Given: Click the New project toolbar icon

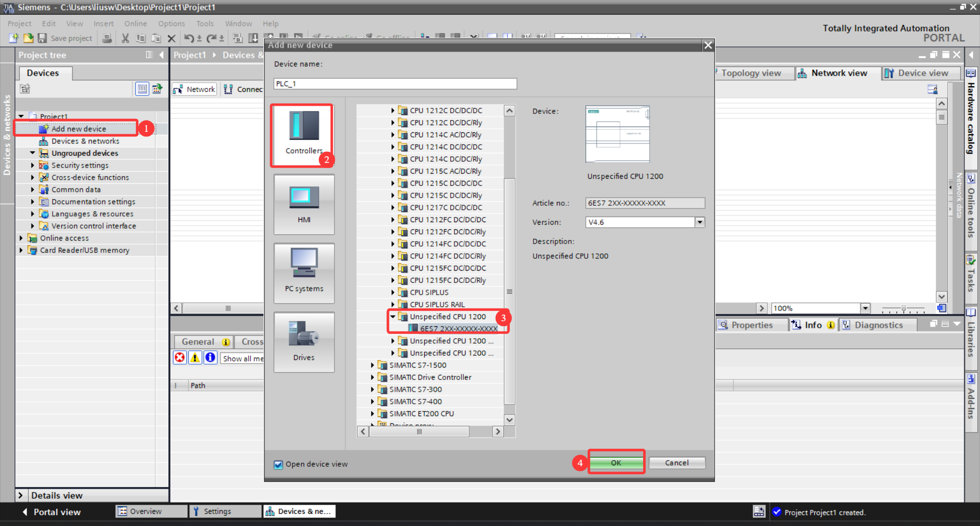Looking at the screenshot, I should coord(14,38).
